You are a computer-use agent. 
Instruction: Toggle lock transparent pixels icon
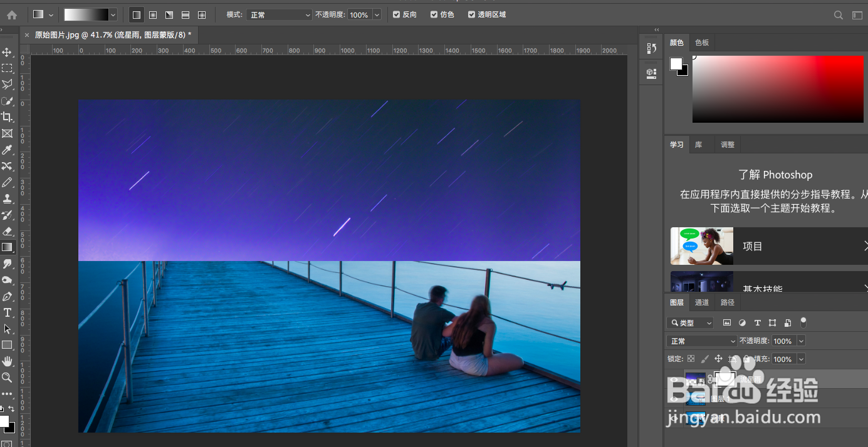(691, 359)
